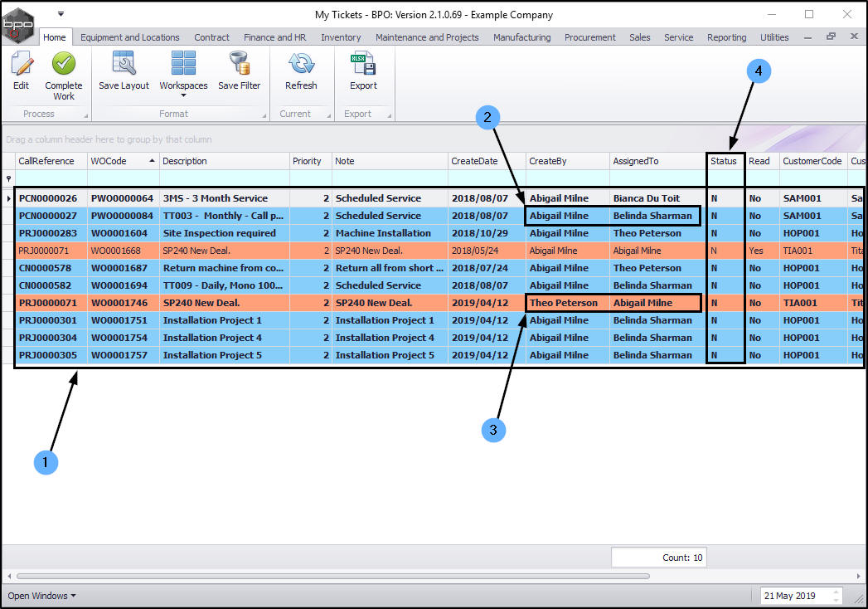Open the Contract tab
868x609 pixels.
point(211,37)
